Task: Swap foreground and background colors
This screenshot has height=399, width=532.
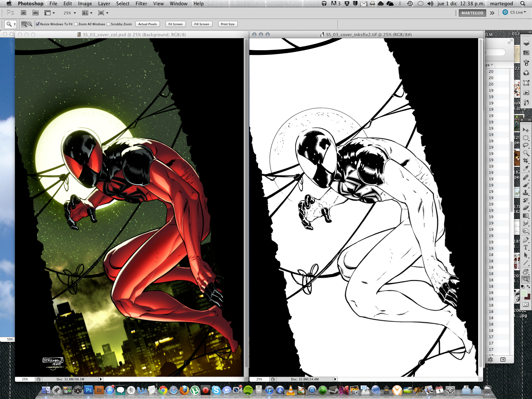Action: (528, 287)
